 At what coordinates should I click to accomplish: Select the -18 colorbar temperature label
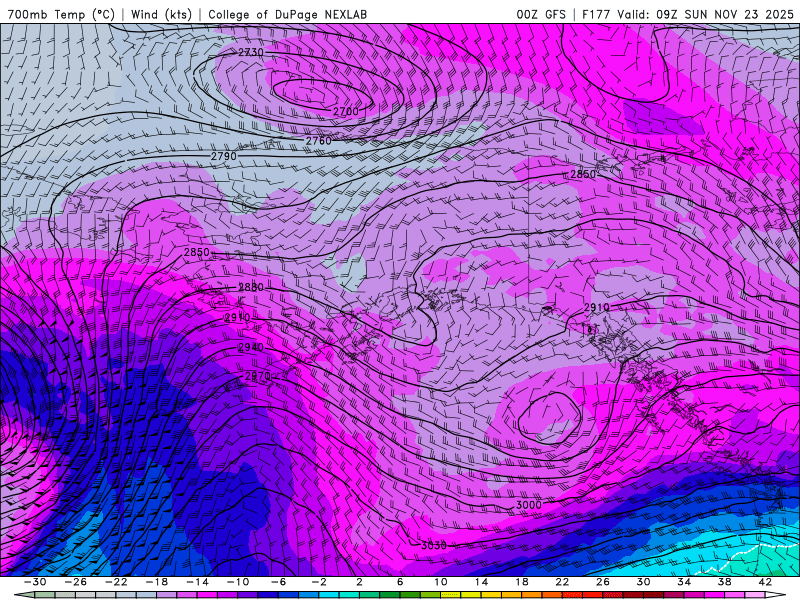click(157, 582)
